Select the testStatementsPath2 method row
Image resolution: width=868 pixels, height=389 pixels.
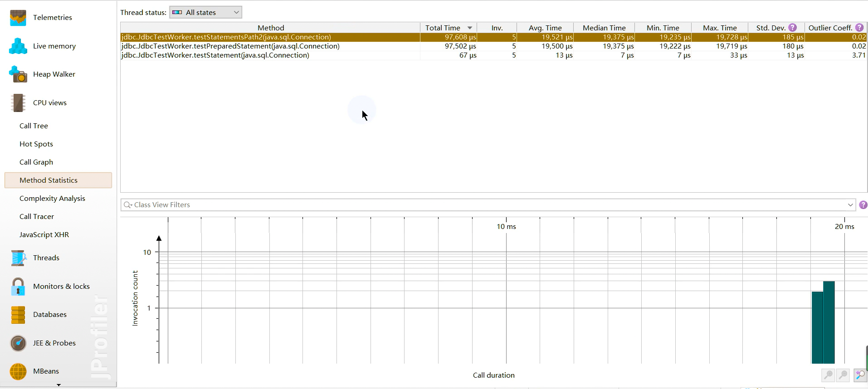(x=493, y=37)
